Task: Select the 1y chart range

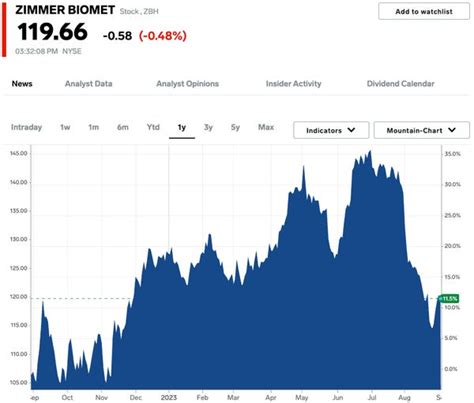Action: pos(182,127)
